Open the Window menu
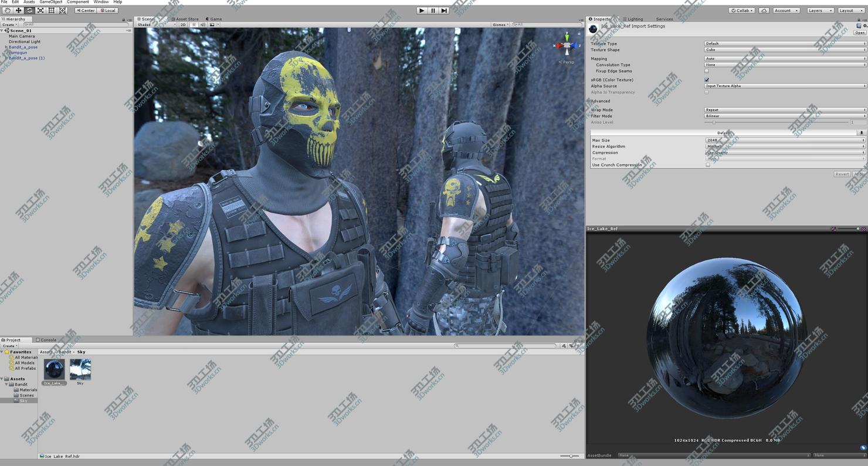 point(101,2)
